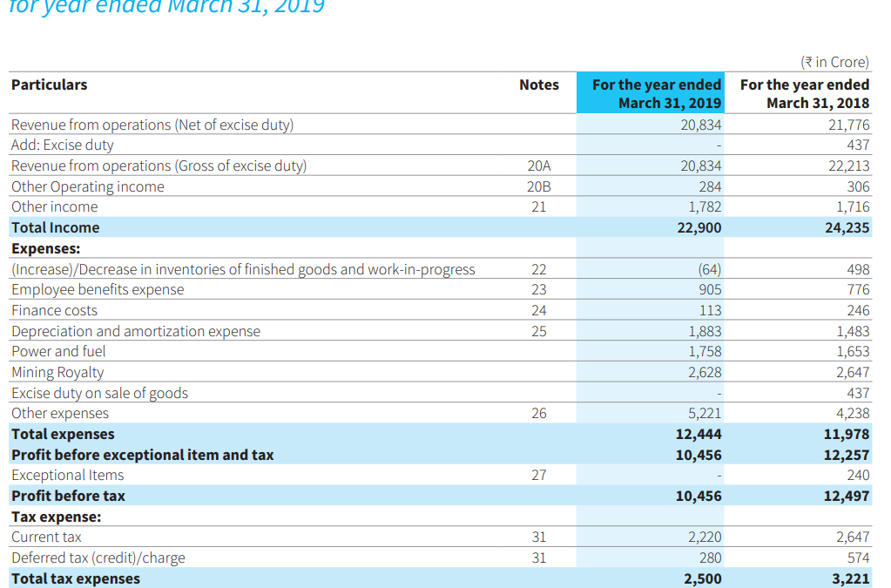Image resolution: width=891 pixels, height=588 pixels.
Task: Click the 'Finance costs' row label
Action: [55, 310]
